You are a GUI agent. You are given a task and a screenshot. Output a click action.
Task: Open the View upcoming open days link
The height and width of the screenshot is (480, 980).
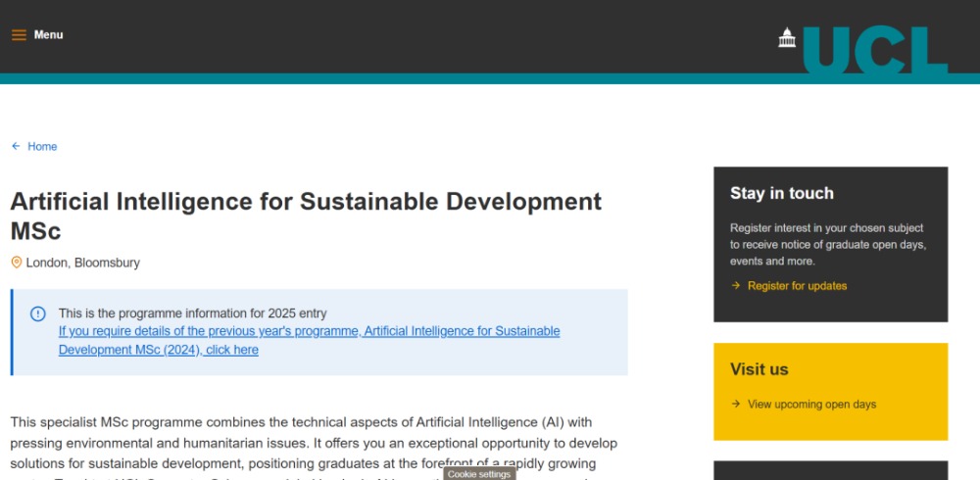[811, 404]
